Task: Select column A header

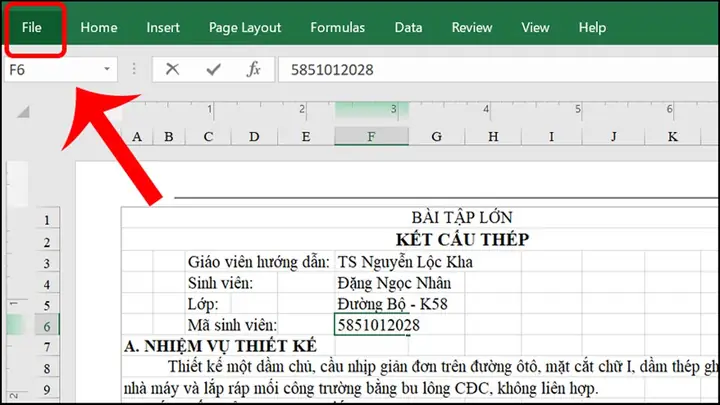Action: coord(137,136)
